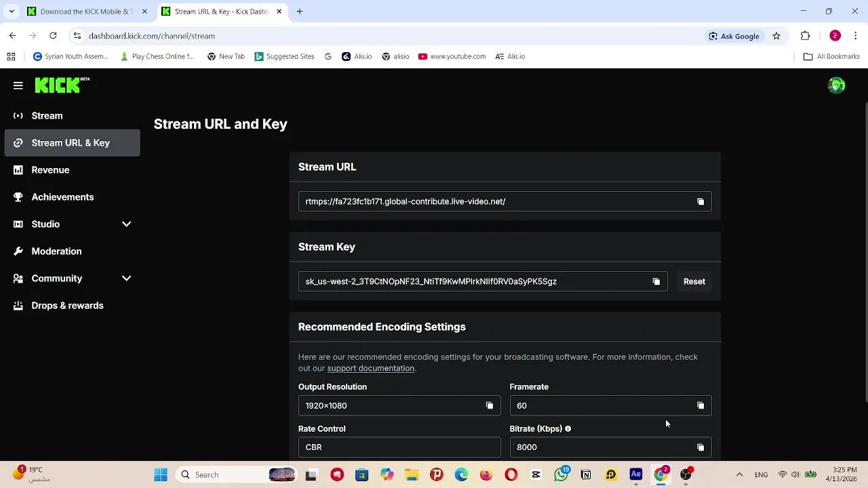Open the New Tab bookmark

[226, 56]
